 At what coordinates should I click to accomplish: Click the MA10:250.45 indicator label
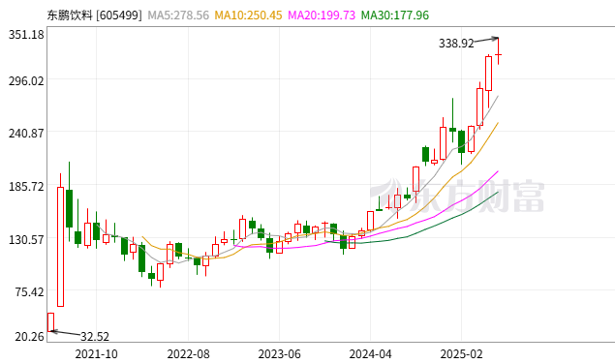click(248, 15)
